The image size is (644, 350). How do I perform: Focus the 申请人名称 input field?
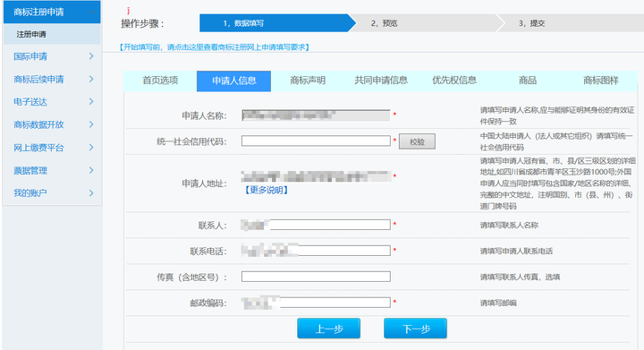(316, 115)
